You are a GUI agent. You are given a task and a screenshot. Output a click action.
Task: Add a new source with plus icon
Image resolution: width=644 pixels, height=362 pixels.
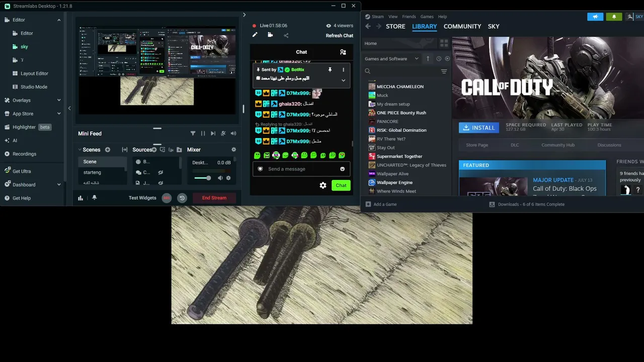(x=154, y=150)
